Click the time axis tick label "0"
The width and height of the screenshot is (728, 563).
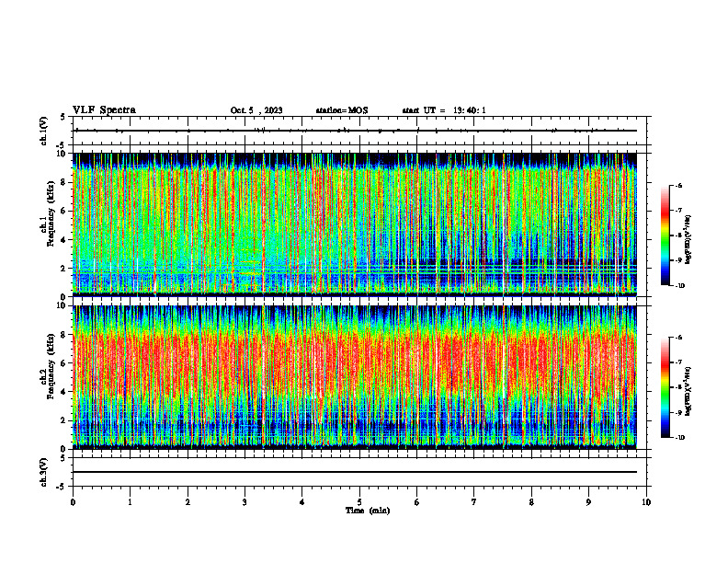(73, 502)
